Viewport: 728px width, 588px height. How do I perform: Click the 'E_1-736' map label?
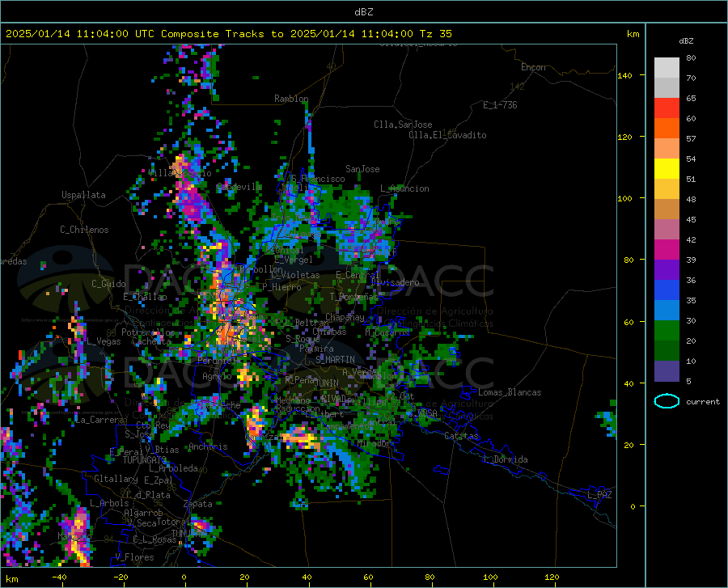coord(500,105)
